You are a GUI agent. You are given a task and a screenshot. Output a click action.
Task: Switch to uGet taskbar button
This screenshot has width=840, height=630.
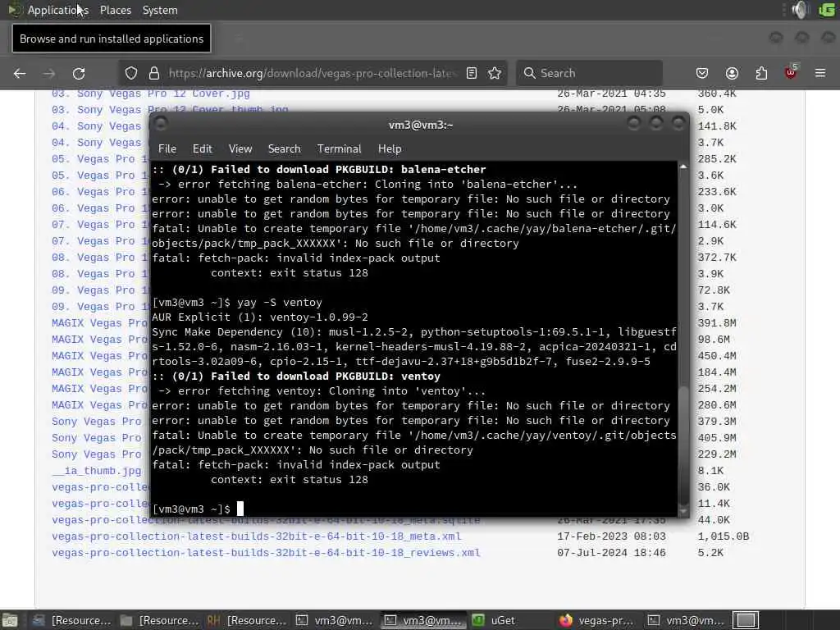coord(495,620)
